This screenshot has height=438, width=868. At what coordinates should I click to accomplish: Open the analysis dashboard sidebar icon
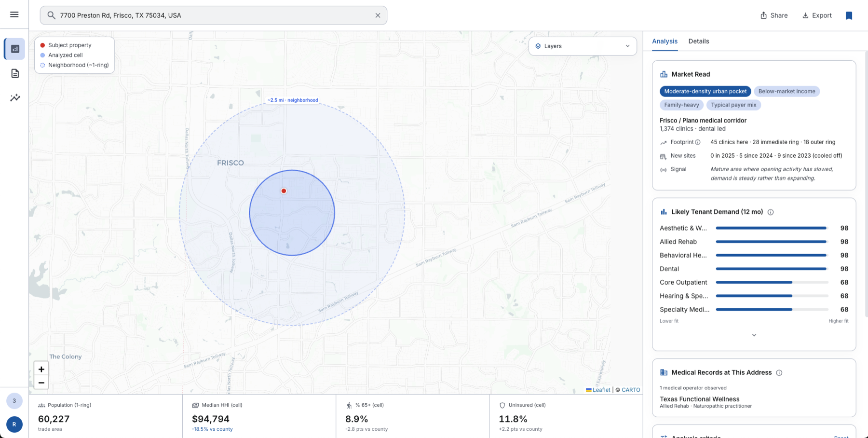pos(15,49)
